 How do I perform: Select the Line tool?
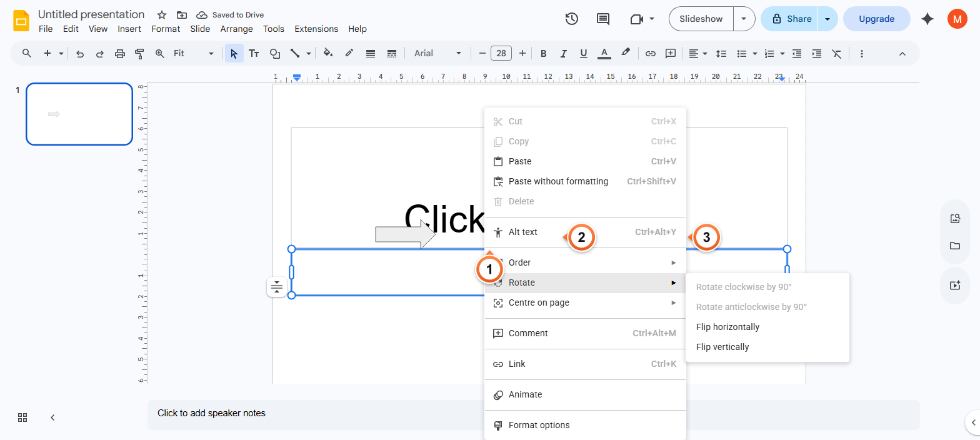point(295,54)
